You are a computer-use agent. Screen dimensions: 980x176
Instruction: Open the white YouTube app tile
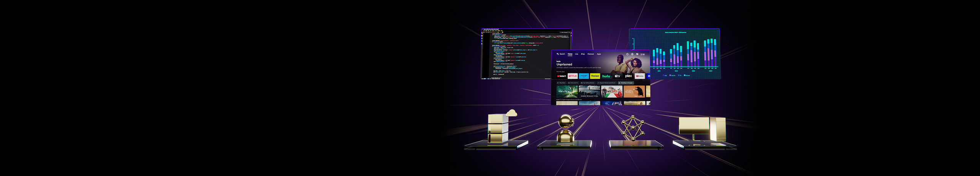(x=640, y=76)
